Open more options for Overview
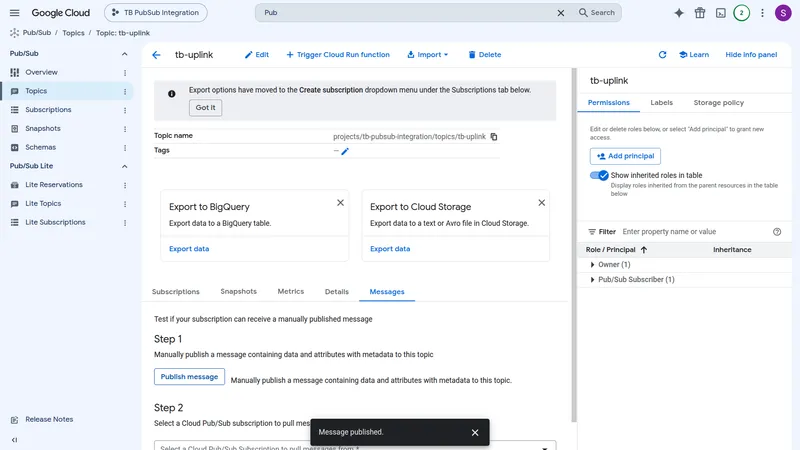This screenshot has width=800, height=450. click(x=125, y=73)
